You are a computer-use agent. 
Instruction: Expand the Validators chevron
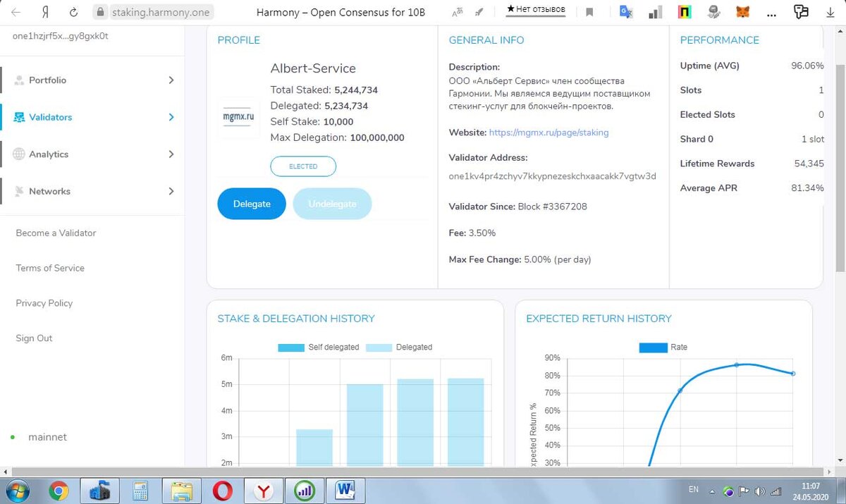pos(171,117)
